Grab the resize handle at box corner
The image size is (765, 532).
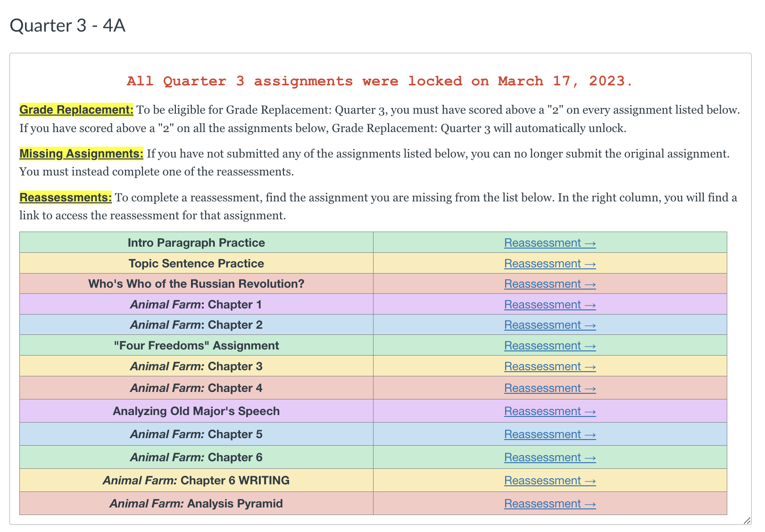pyautogui.click(x=747, y=520)
